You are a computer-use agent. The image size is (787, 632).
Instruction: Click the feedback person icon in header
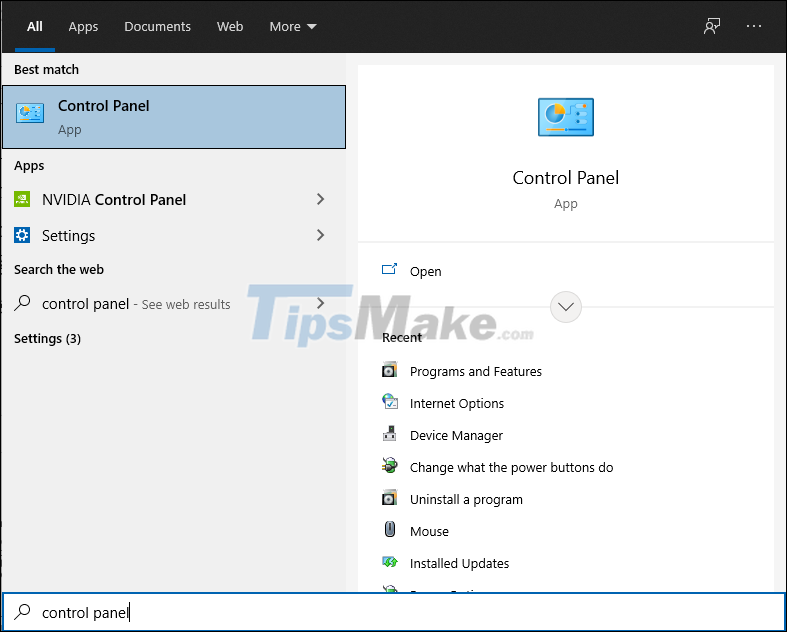(712, 26)
